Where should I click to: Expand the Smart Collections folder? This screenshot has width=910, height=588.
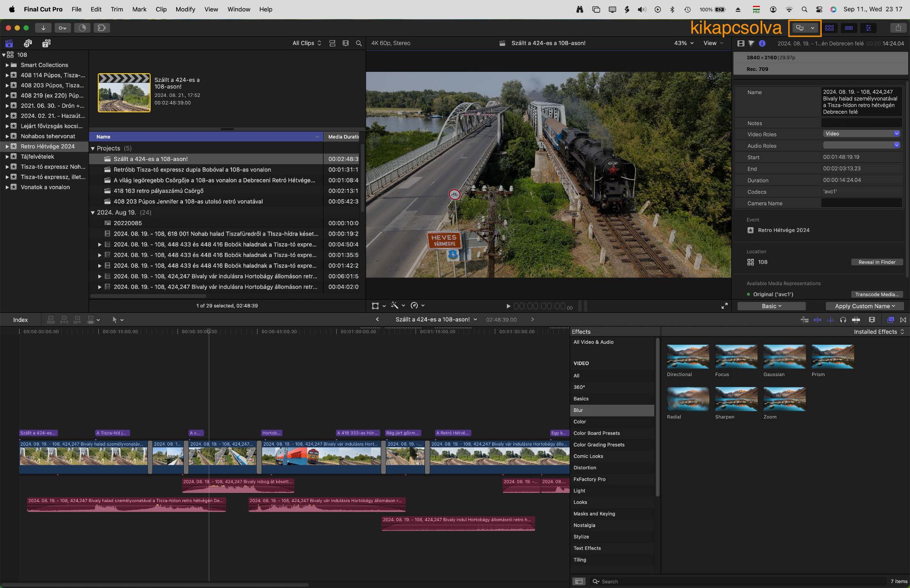(x=7, y=65)
